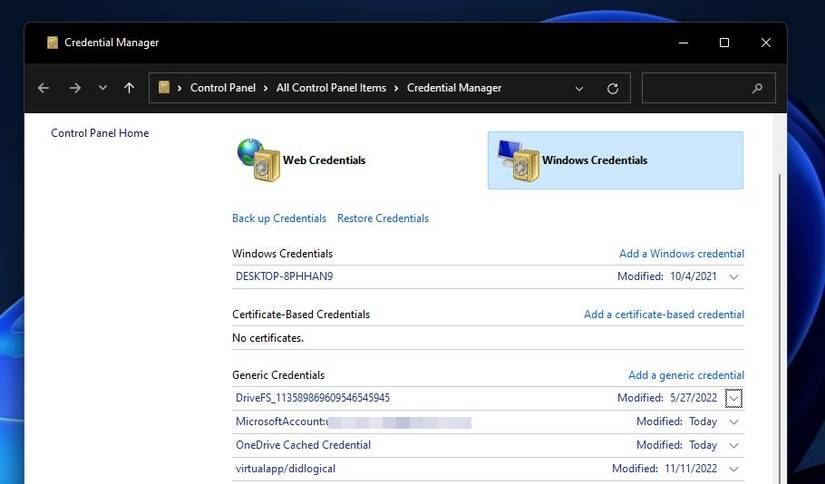
Task: Expand the DESKTOP-8PHHAN9 credential chevron
Action: tap(734, 277)
